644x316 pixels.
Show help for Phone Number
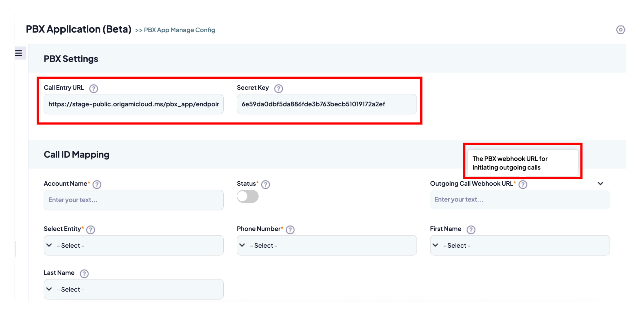290,230
